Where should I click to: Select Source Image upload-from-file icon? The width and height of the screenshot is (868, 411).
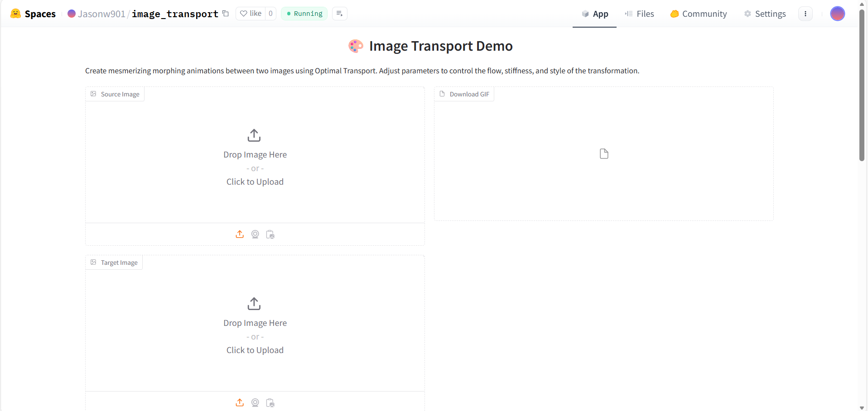click(x=240, y=234)
